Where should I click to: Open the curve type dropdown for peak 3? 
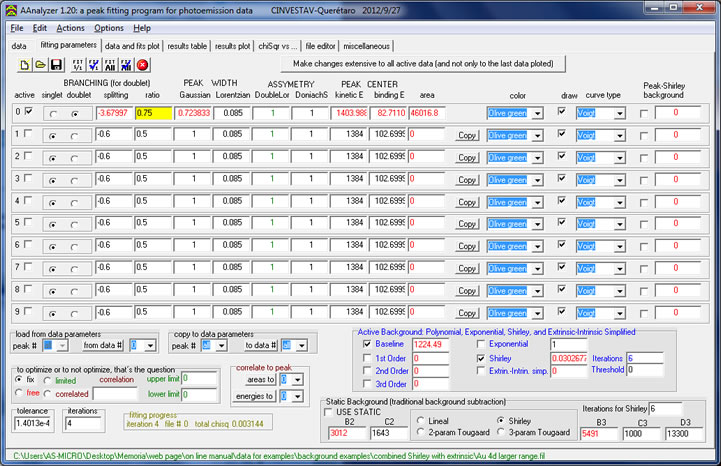tap(622, 179)
